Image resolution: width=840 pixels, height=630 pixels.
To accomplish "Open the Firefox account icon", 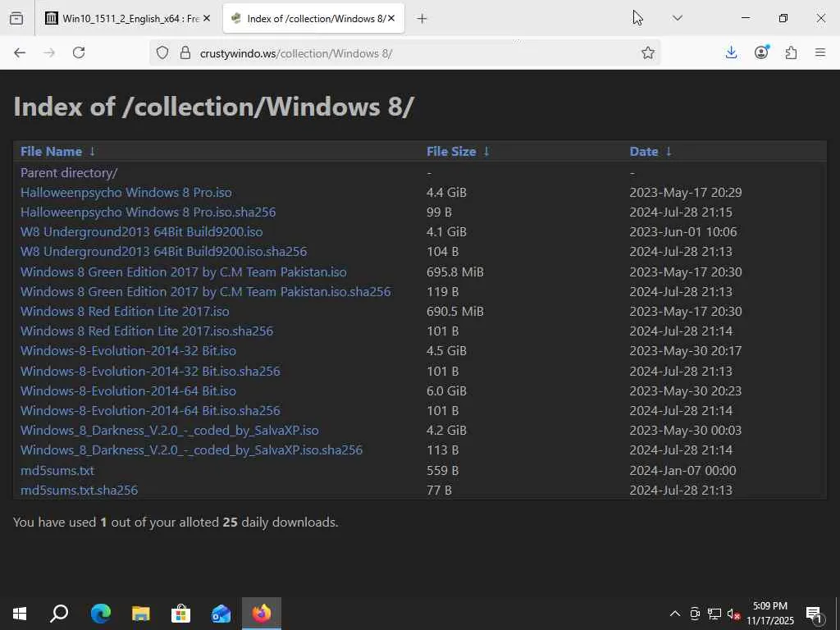I will coord(761,52).
